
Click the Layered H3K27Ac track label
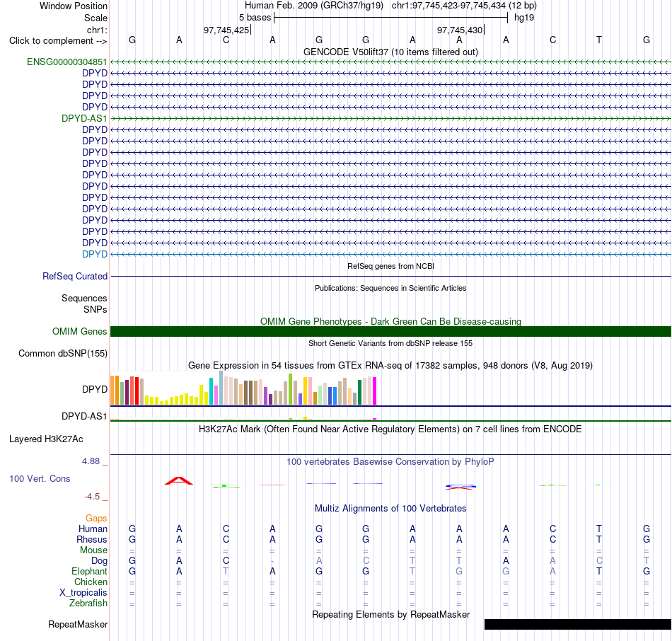[x=46, y=439]
